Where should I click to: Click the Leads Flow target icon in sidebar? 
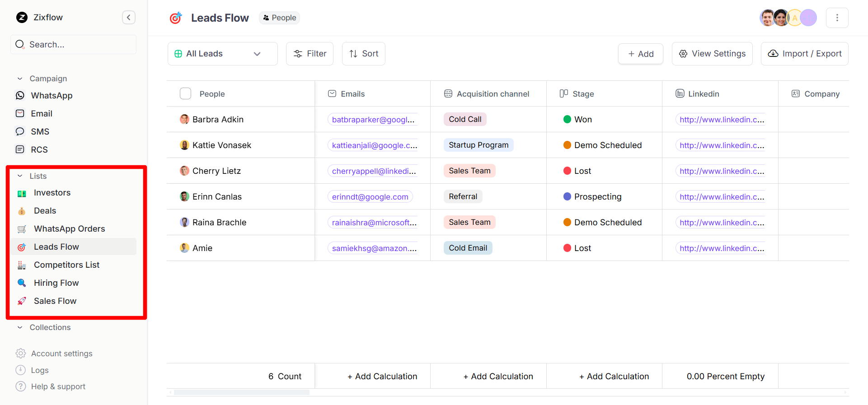point(22,247)
